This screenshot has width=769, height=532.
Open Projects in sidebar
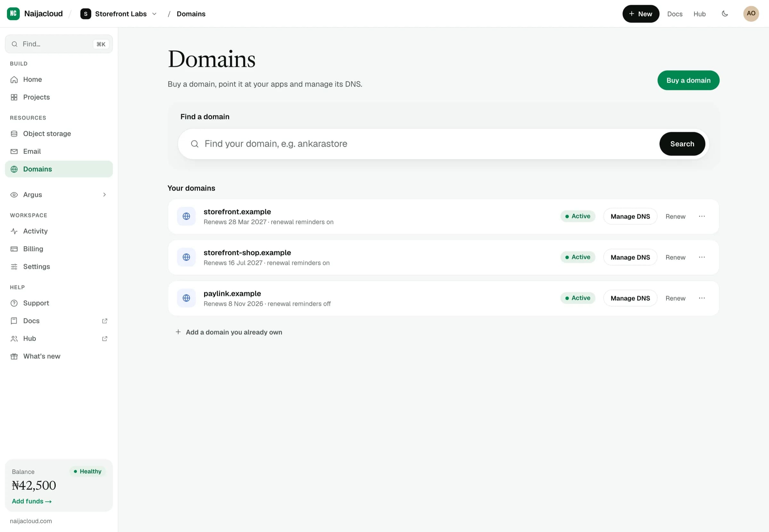[x=59, y=97]
